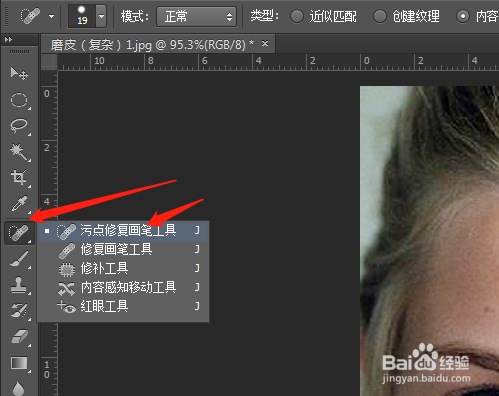Select the Eyedropper tool
499x396 pixels.
tap(19, 204)
